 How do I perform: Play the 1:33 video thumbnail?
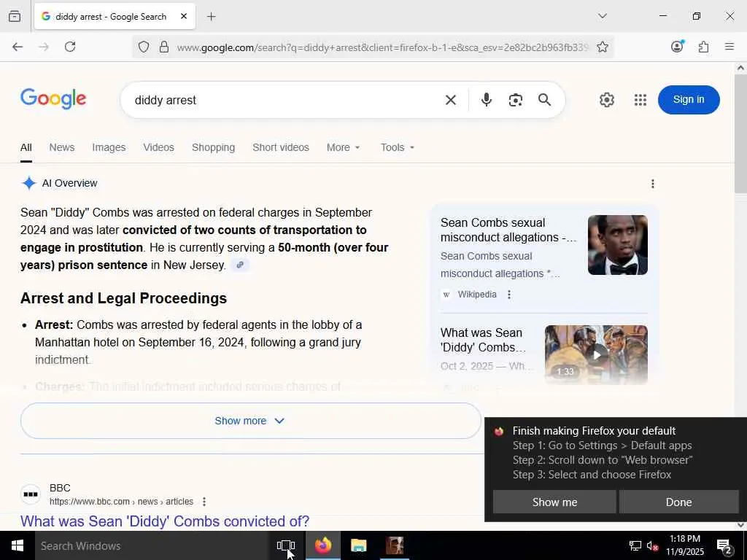[x=596, y=355]
